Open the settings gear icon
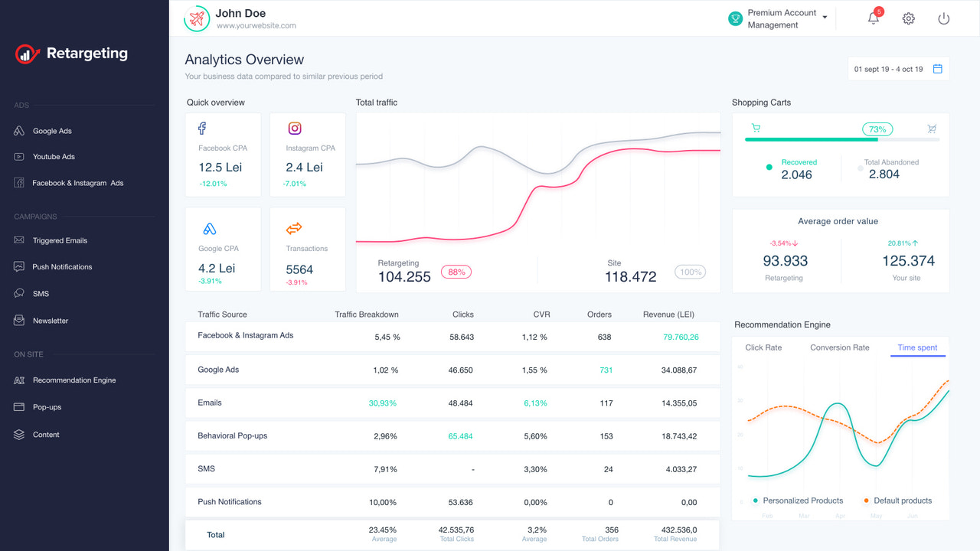This screenshot has height=551, width=980. coord(908,18)
